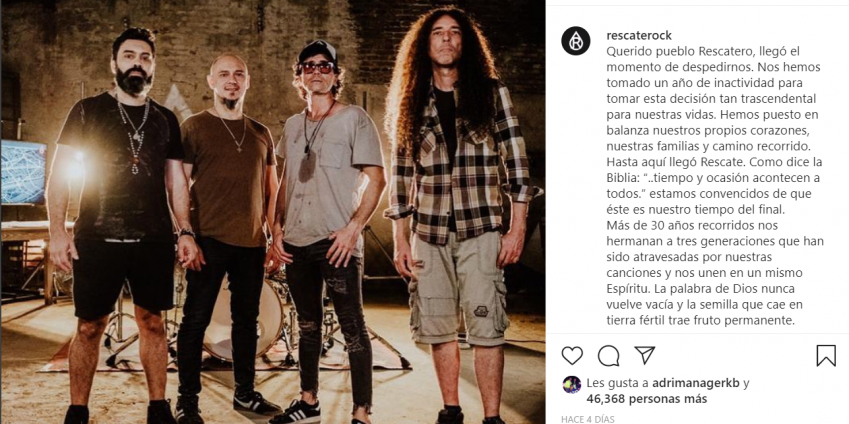
Task: Click the Les gusta a label
Action: 618,383
